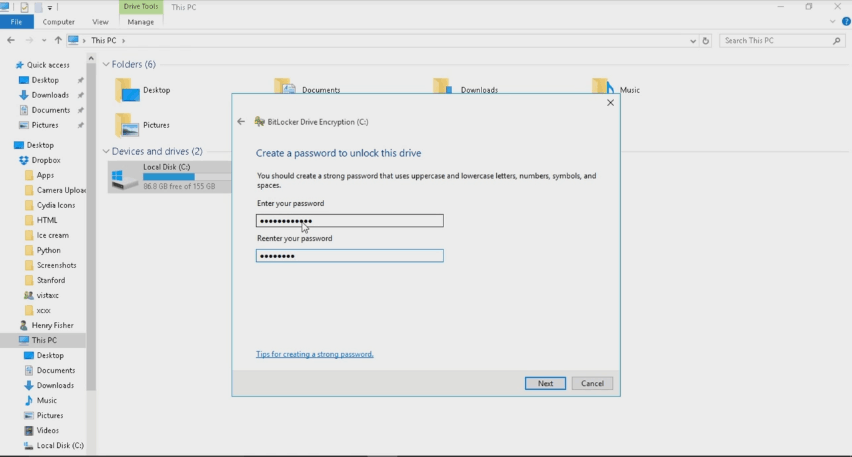852x457 pixels.
Task: Click the This PC icon in address bar
Action: [73, 40]
